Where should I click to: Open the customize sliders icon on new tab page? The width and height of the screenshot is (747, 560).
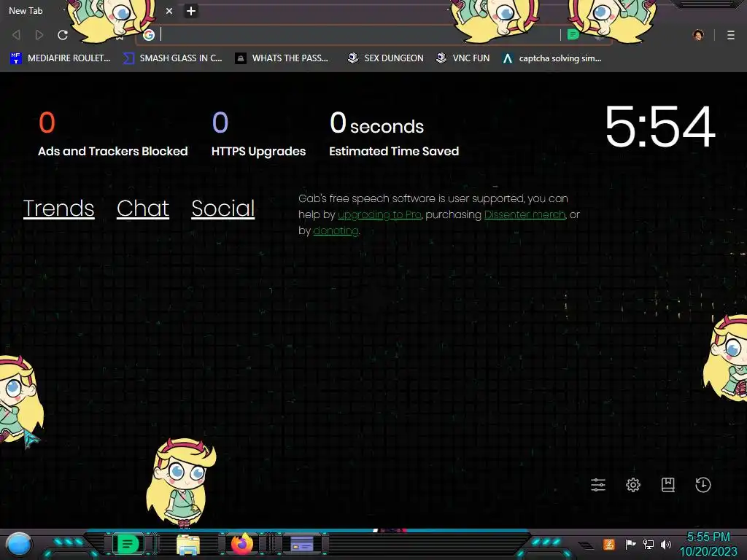pos(598,485)
